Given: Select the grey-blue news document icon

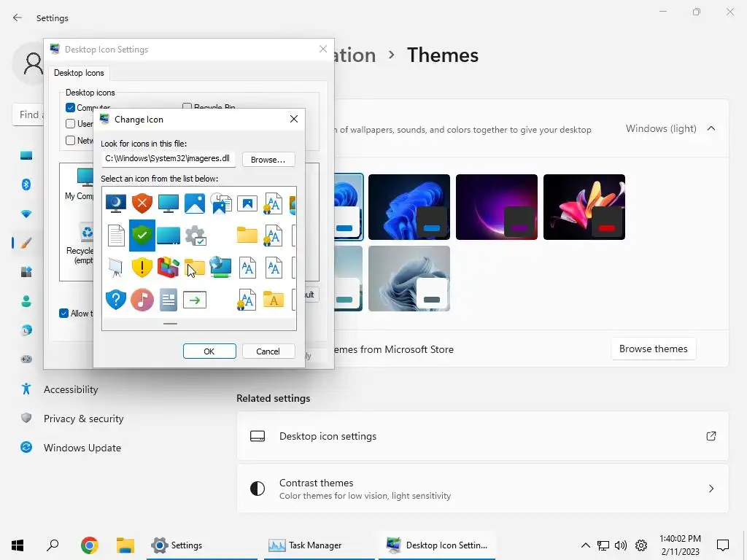Looking at the screenshot, I should click(169, 300).
